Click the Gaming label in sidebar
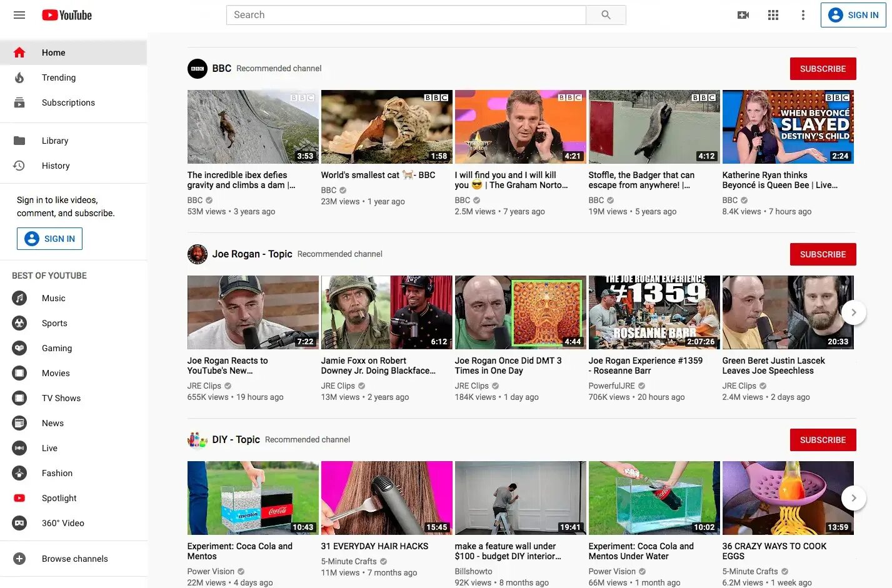The width and height of the screenshot is (892, 588). 57,348
